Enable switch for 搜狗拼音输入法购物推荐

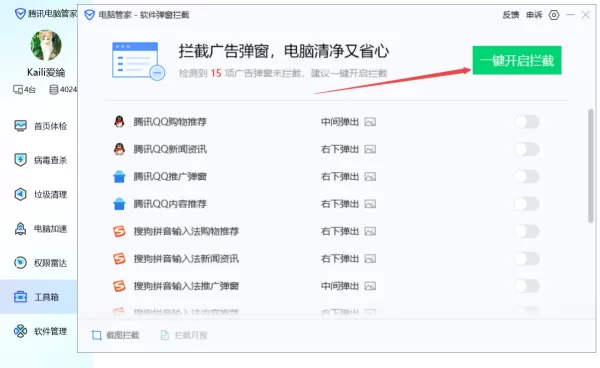(x=527, y=231)
